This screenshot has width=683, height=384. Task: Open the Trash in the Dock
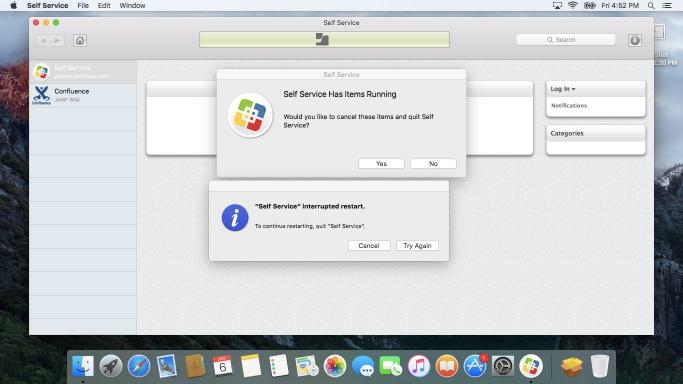tap(600, 366)
